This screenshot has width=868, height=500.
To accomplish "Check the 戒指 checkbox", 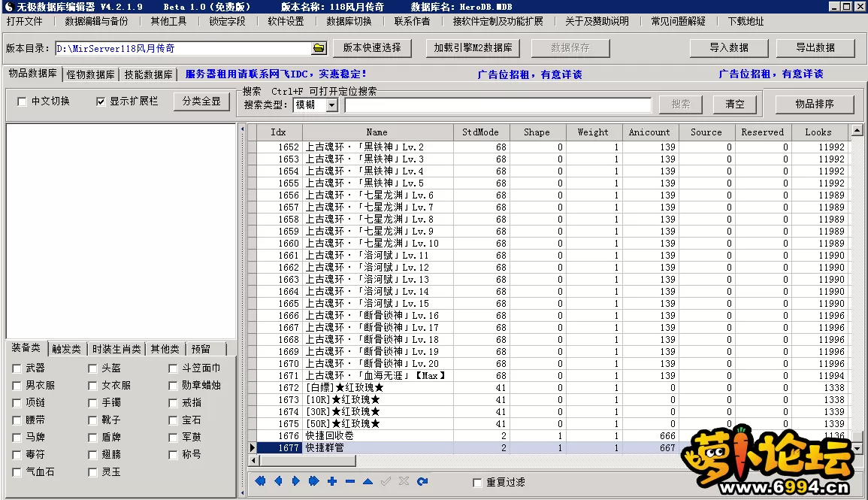I will [x=173, y=403].
